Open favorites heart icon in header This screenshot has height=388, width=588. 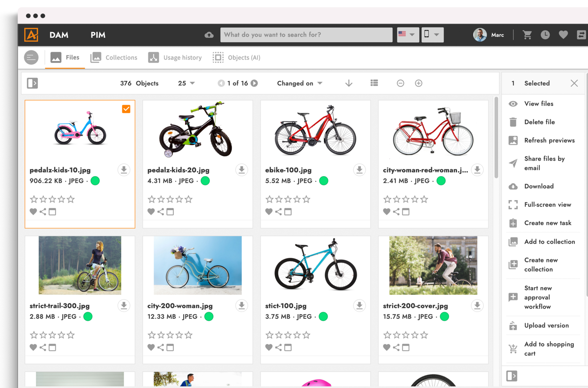point(563,35)
